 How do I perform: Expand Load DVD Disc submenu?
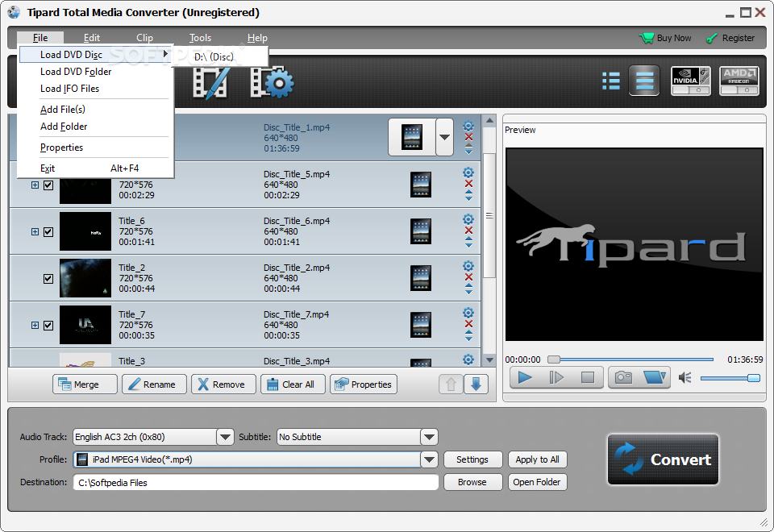click(96, 54)
